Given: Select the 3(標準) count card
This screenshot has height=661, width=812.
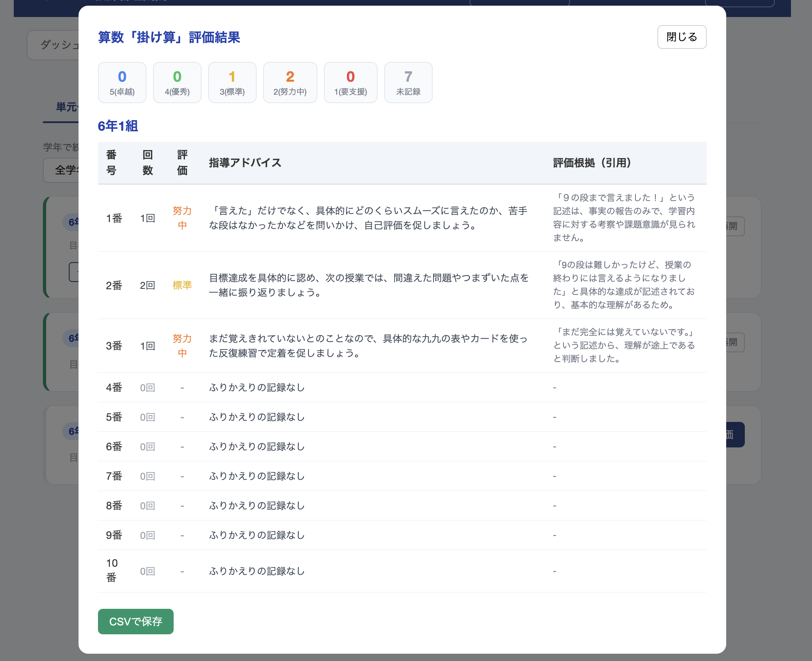Looking at the screenshot, I should tap(232, 83).
